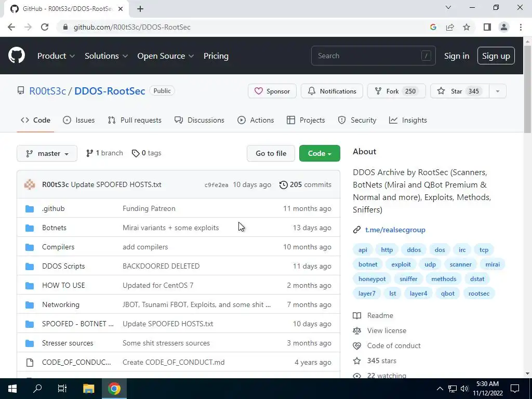Screen dimensions: 532x399
Task: Click the Notifications button
Action: pyautogui.click(x=332, y=91)
